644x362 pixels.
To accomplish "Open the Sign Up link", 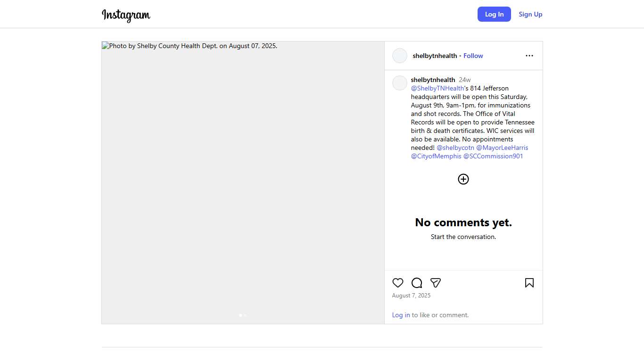I will 530,14.
